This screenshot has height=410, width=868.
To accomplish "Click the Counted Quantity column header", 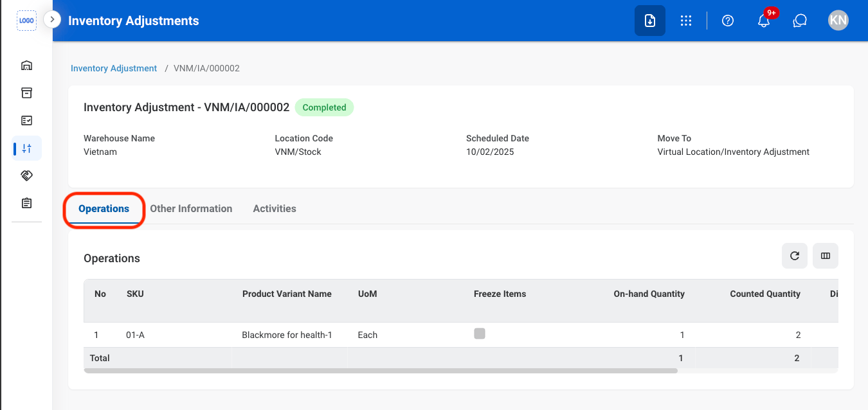I will tap(765, 294).
